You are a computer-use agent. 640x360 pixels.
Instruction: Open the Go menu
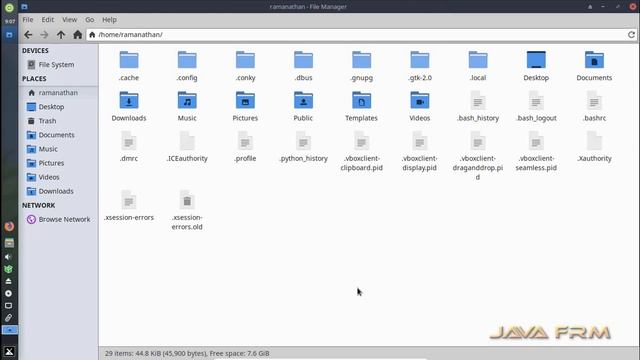coord(89,20)
